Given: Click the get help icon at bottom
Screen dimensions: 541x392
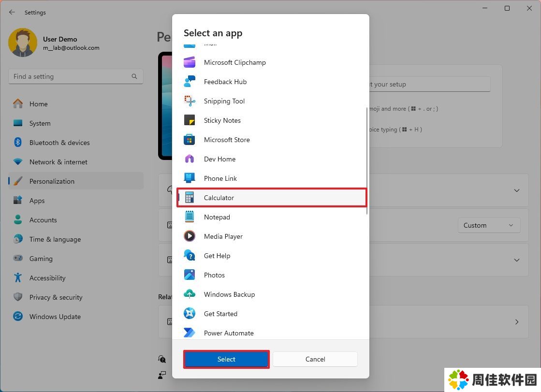Looking at the screenshot, I should 162,359.
